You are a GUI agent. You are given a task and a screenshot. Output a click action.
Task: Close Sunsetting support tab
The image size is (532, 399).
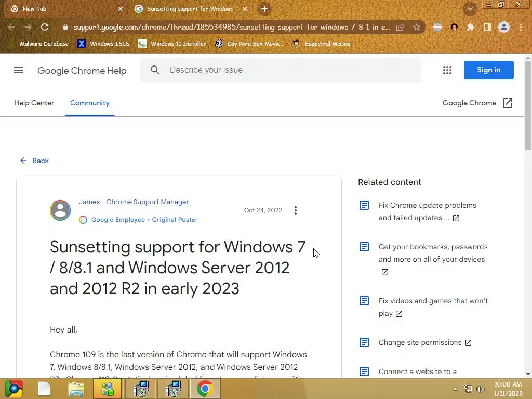245,9
